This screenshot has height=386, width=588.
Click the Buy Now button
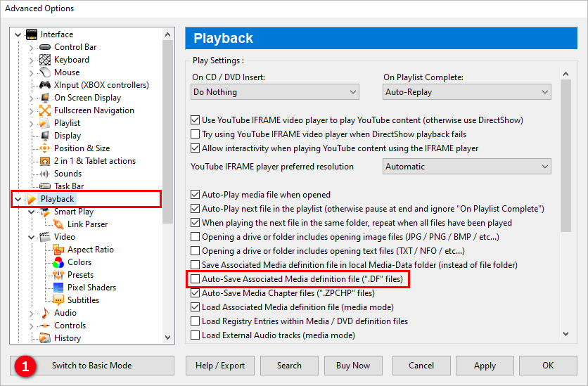point(353,366)
